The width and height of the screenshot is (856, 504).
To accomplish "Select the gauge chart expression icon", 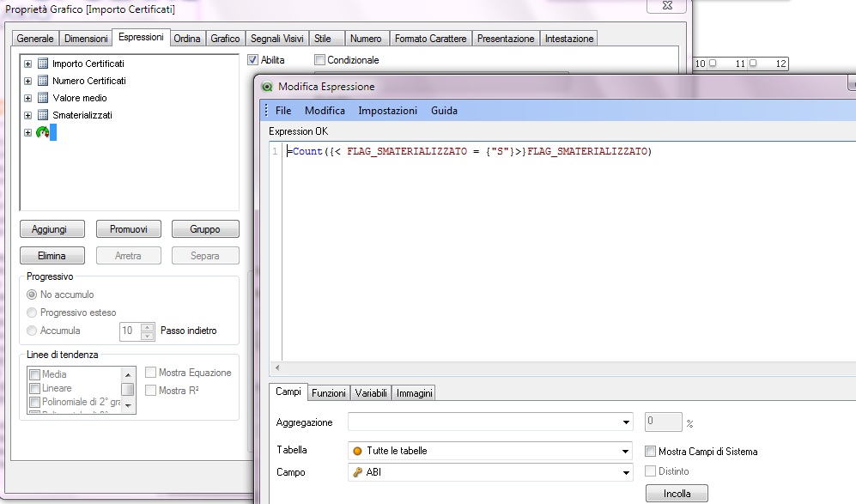I will coord(42,132).
